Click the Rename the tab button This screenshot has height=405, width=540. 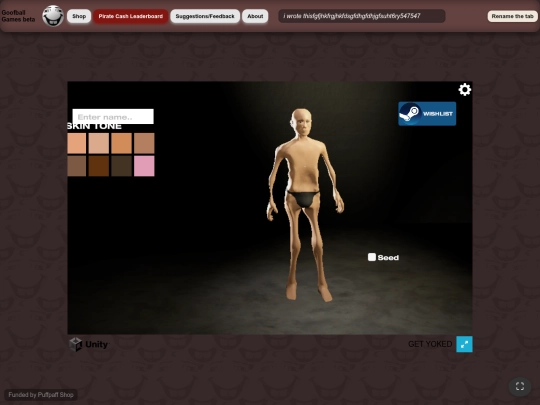pyautogui.click(x=512, y=16)
